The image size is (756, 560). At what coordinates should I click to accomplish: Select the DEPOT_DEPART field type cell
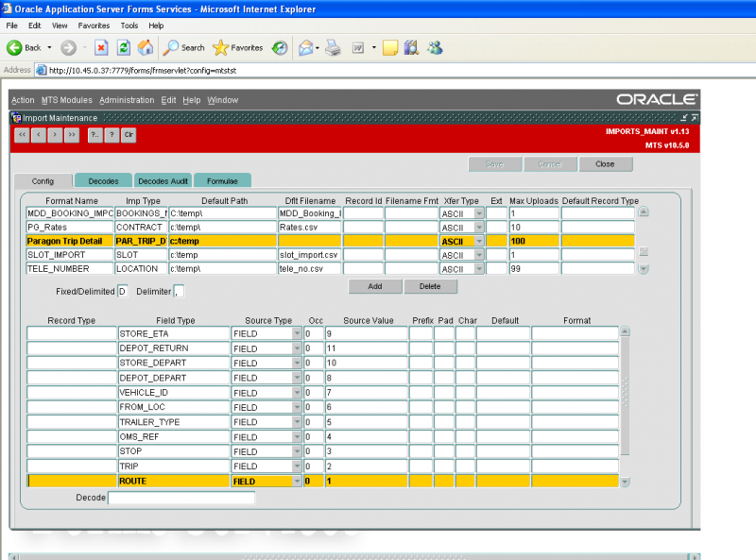point(174,378)
